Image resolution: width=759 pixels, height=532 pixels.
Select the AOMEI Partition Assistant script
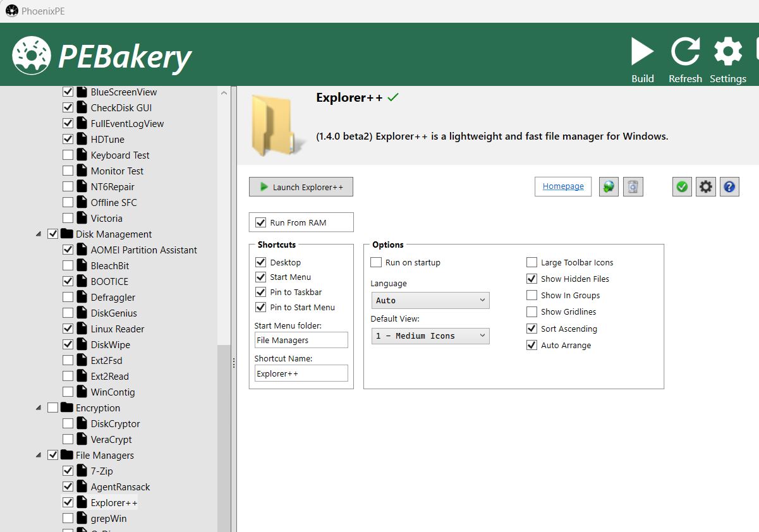click(x=143, y=250)
